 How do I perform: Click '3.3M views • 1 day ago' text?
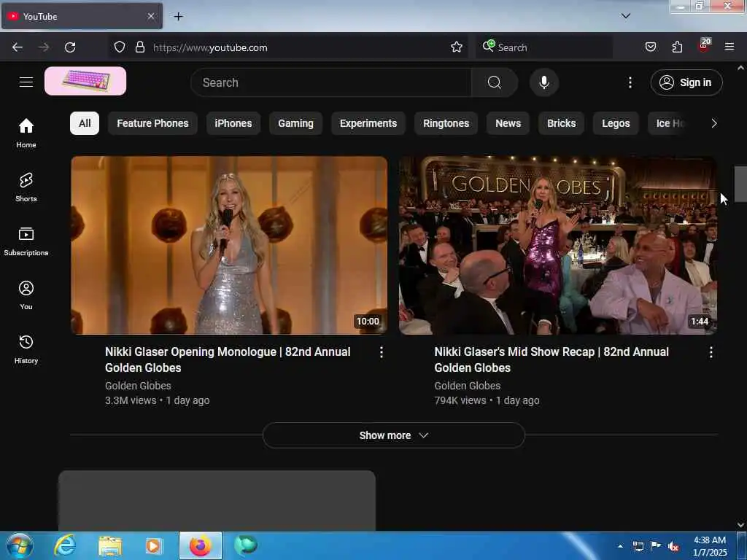tap(158, 400)
